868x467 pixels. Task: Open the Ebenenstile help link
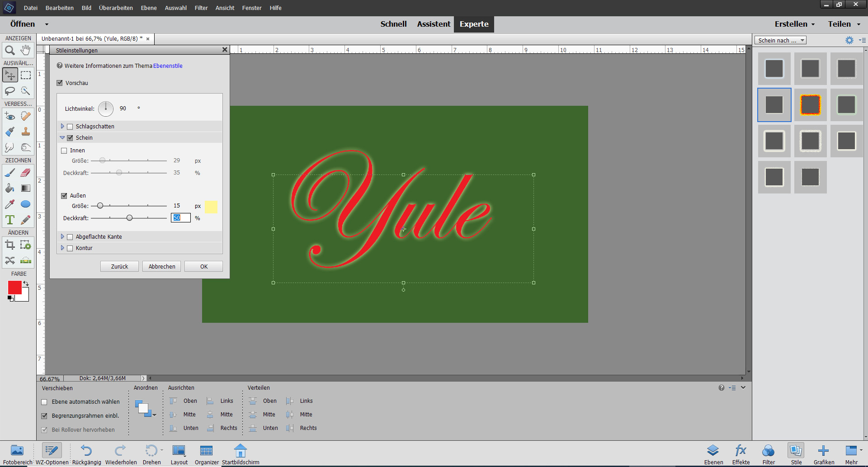[168, 66]
